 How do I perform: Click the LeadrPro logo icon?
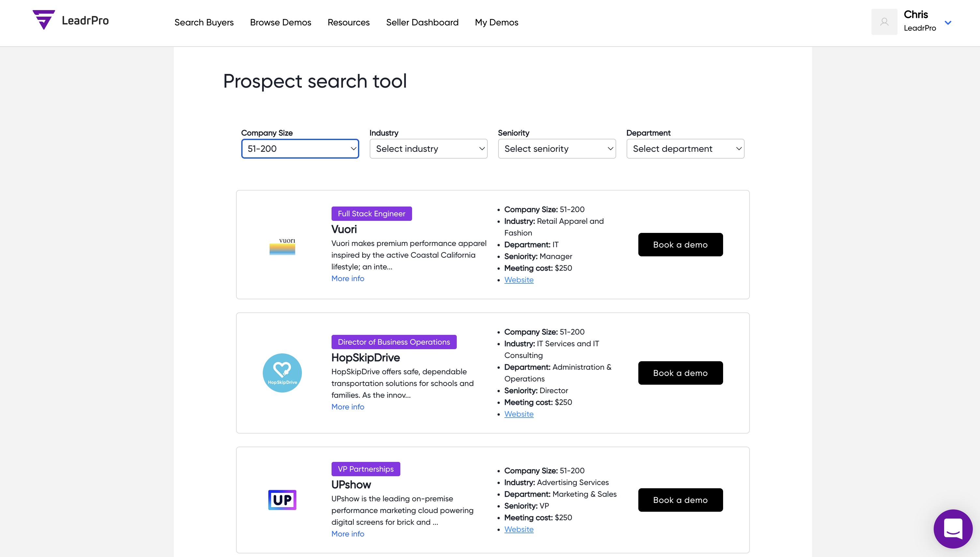click(44, 20)
